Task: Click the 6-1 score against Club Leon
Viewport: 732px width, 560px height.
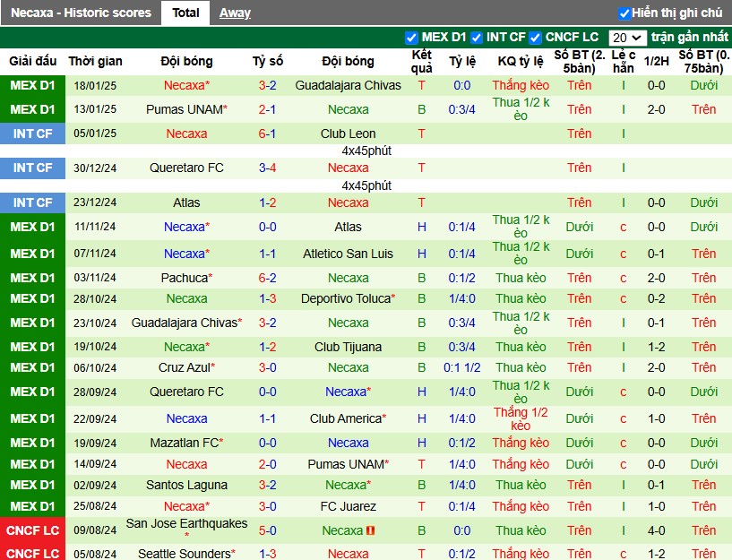Action: pyautogui.click(x=267, y=134)
